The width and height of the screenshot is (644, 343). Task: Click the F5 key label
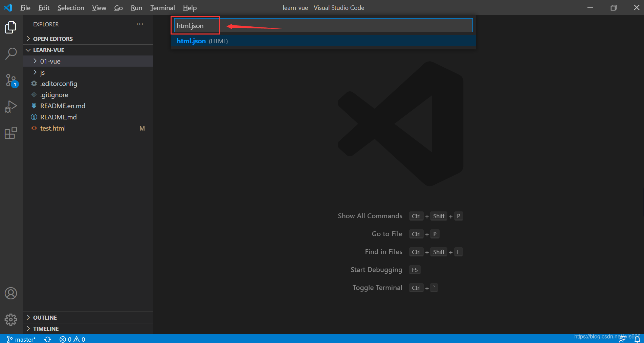415,270
